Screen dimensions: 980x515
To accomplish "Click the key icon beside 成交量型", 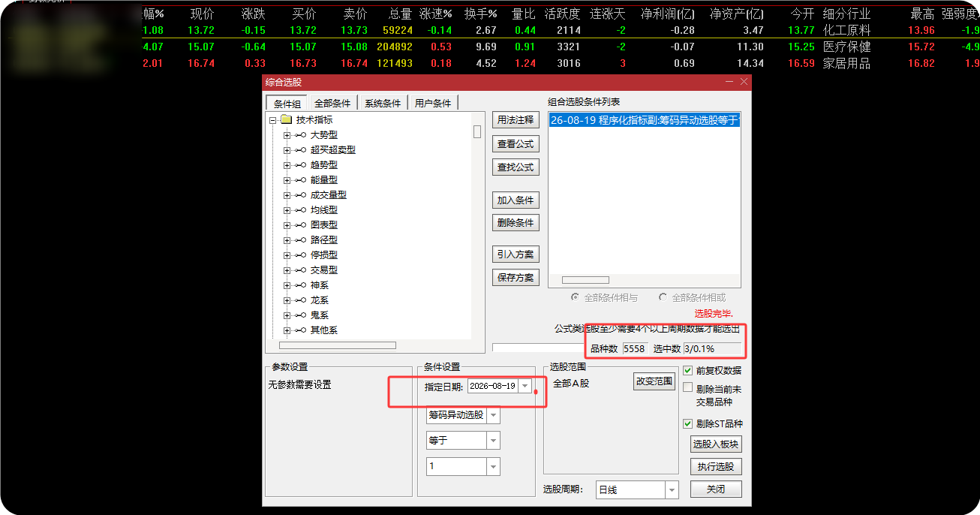I will pyautogui.click(x=300, y=195).
